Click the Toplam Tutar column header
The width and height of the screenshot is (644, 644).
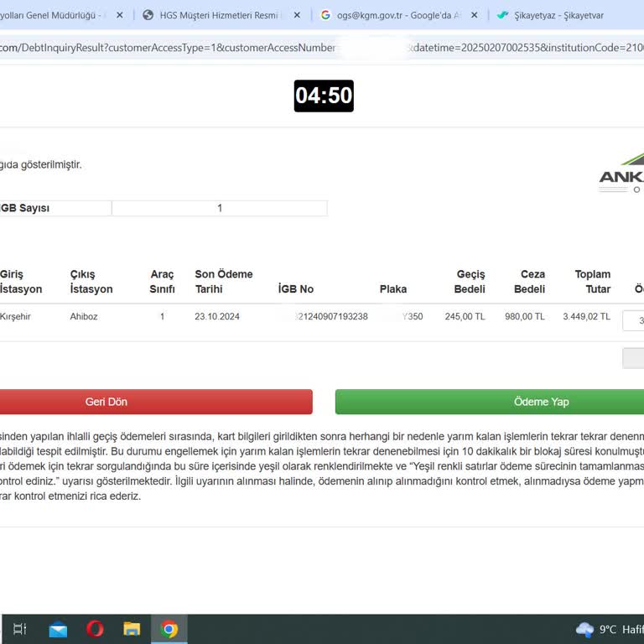592,282
